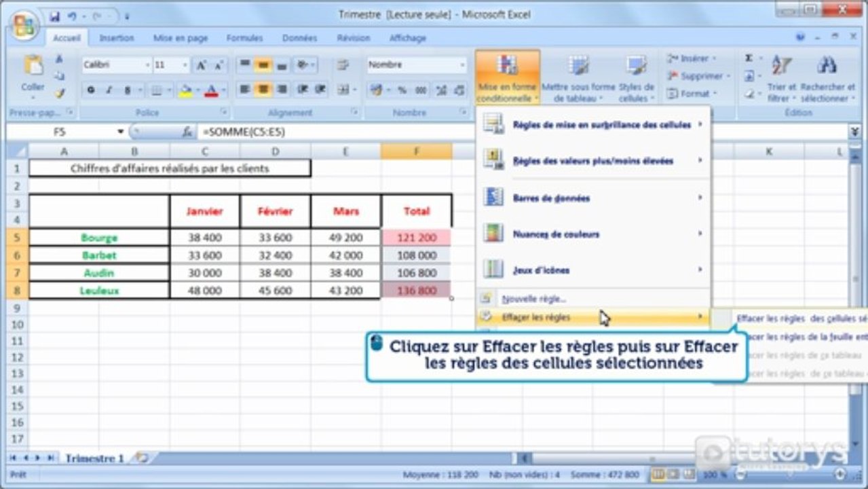Click the decrease indent icon

(x=303, y=90)
